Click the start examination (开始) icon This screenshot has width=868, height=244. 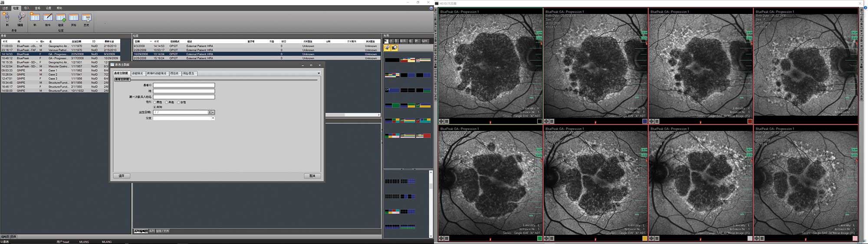[x=73, y=18]
